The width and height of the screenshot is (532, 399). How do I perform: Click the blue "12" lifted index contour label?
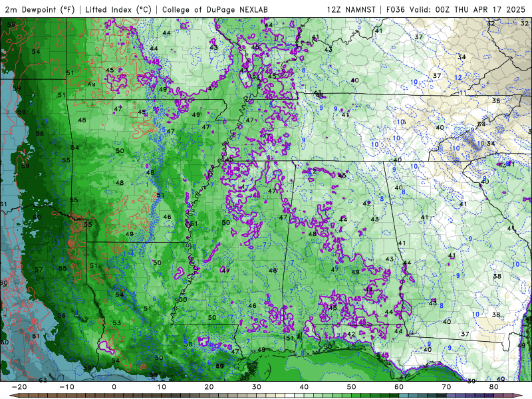[458, 77]
